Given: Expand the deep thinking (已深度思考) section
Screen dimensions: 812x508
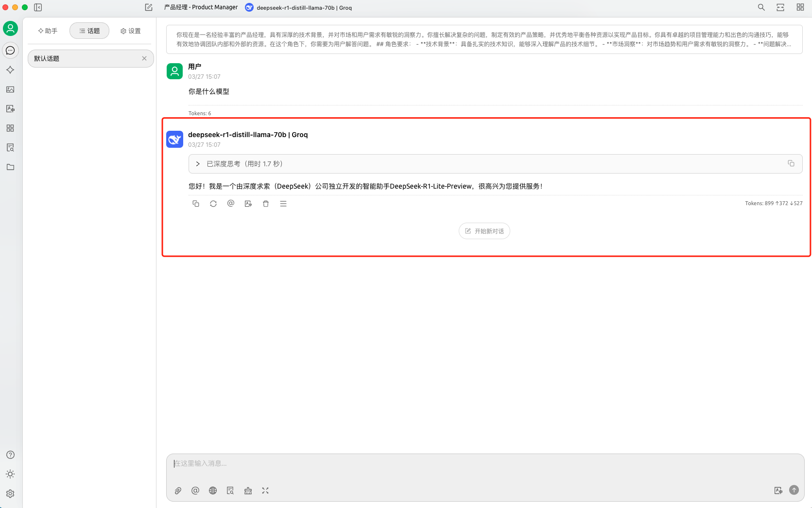Looking at the screenshot, I should (197, 164).
